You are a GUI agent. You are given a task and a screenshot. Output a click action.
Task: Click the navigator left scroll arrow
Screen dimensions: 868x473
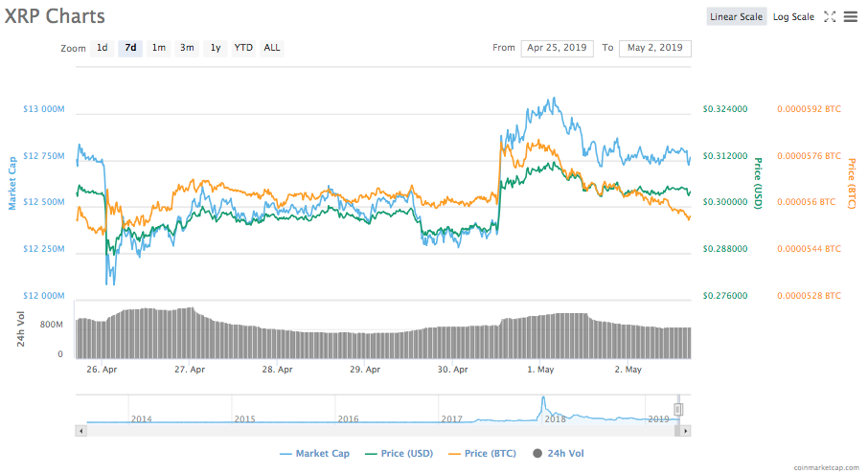(80, 431)
